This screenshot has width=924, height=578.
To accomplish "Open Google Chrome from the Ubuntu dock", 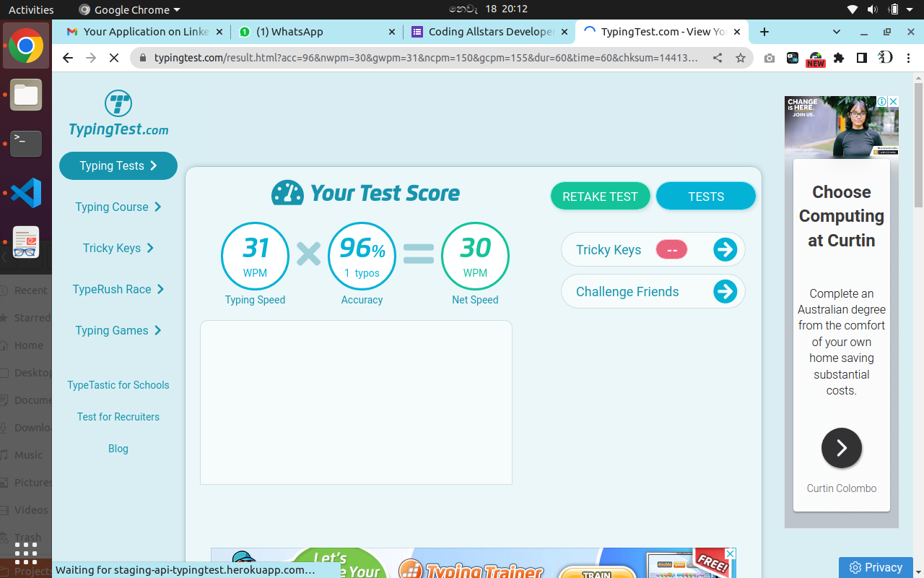I will click(26, 46).
